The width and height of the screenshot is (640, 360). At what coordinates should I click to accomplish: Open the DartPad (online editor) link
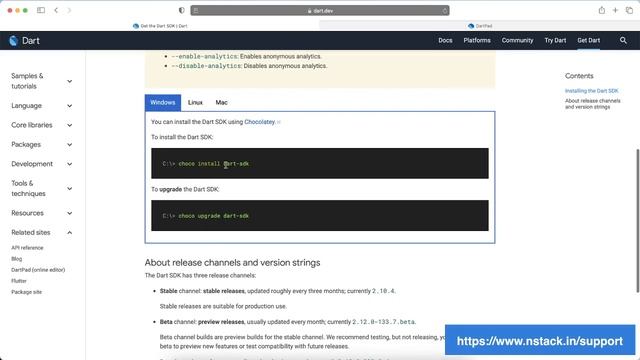[x=38, y=270]
